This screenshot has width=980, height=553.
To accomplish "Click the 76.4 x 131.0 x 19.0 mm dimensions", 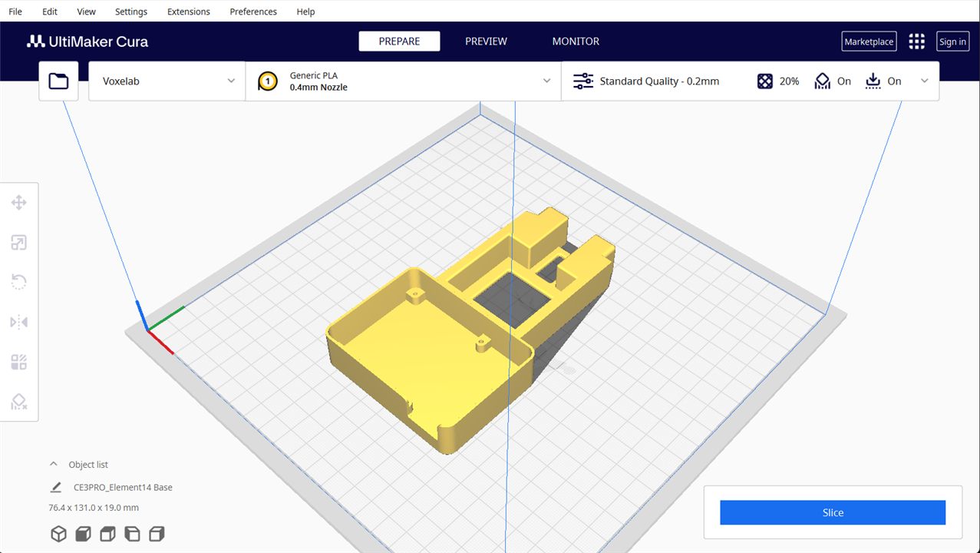I will [94, 508].
